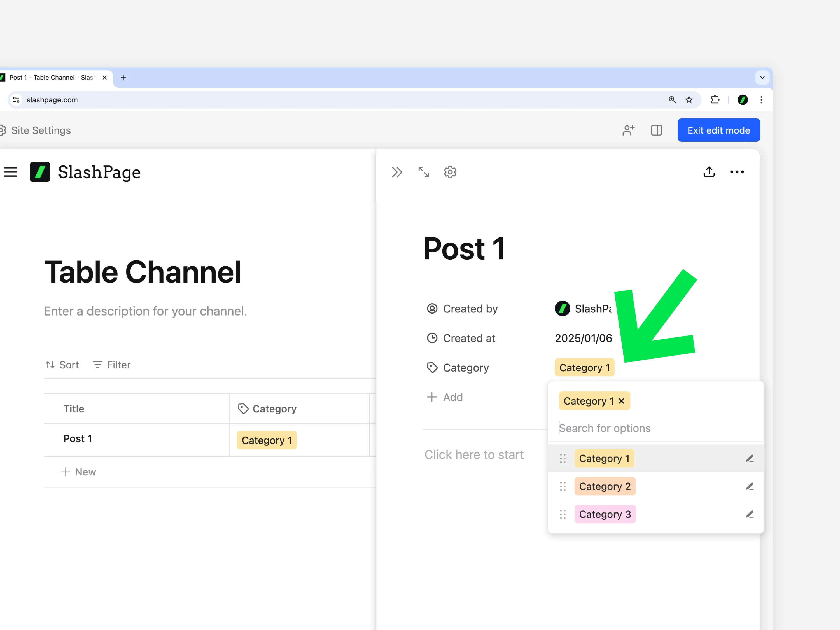This screenshot has width=840, height=630.
Task: Open a new browser tab
Action: click(x=123, y=78)
